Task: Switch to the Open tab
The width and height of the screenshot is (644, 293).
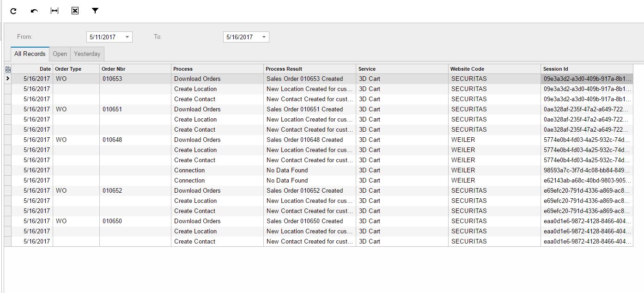Action: (x=60, y=54)
